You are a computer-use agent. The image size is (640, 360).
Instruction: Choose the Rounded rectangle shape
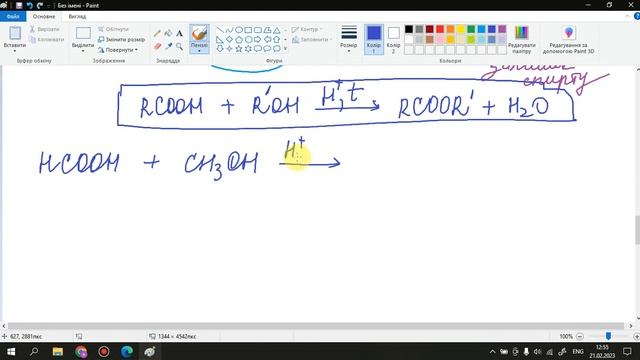[258, 30]
